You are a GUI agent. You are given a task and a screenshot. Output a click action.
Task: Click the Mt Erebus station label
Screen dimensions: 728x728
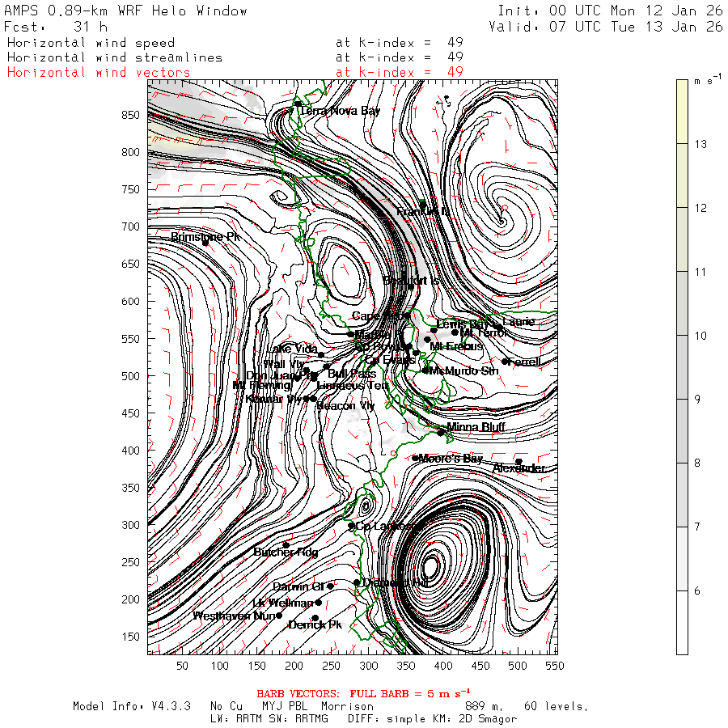click(x=456, y=346)
